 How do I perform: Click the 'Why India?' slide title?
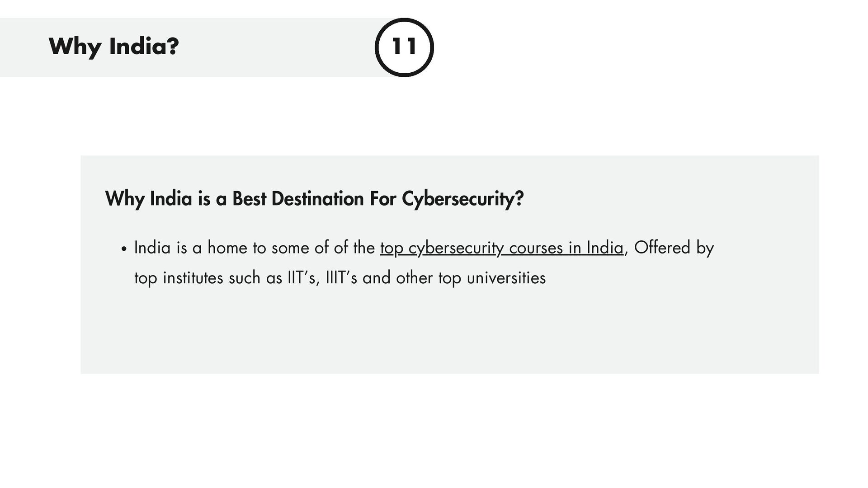pyautogui.click(x=113, y=47)
